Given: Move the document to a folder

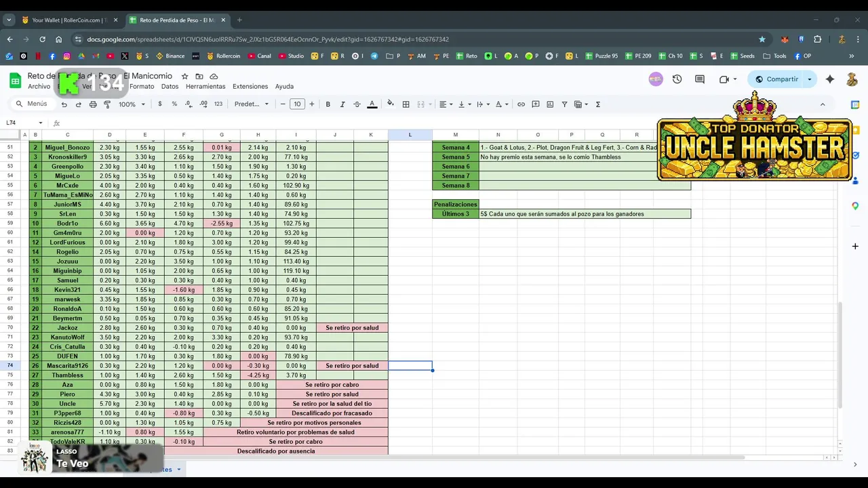Looking at the screenshot, I should (199, 77).
